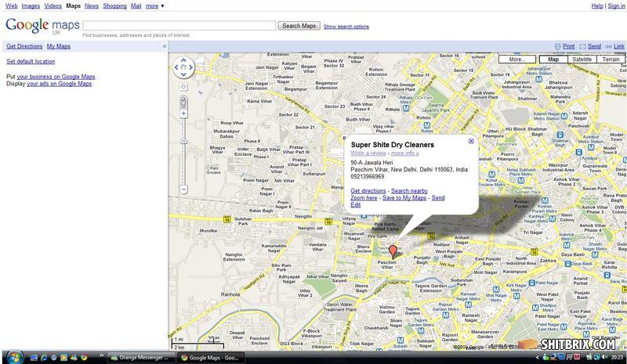This screenshot has width=627, height=364.
Task: Click the Search Maps button
Action: tap(299, 26)
